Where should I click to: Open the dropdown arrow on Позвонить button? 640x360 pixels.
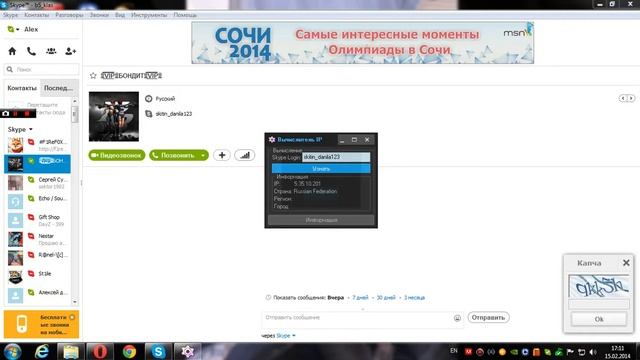click(x=203, y=155)
